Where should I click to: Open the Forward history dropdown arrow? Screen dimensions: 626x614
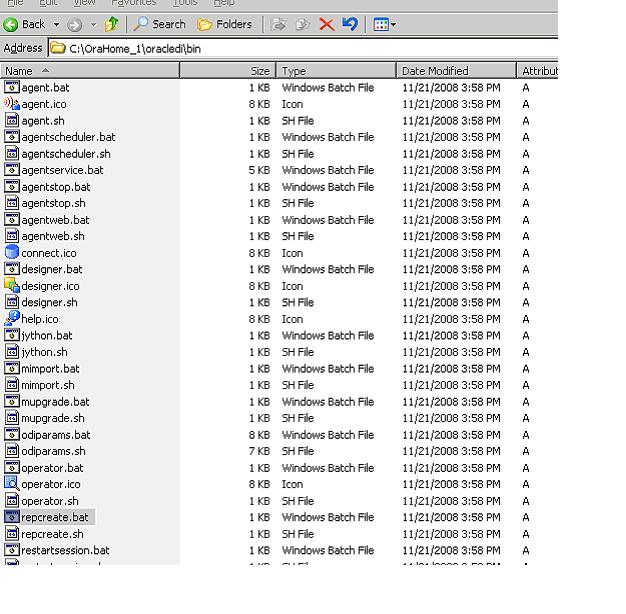pos(93,25)
